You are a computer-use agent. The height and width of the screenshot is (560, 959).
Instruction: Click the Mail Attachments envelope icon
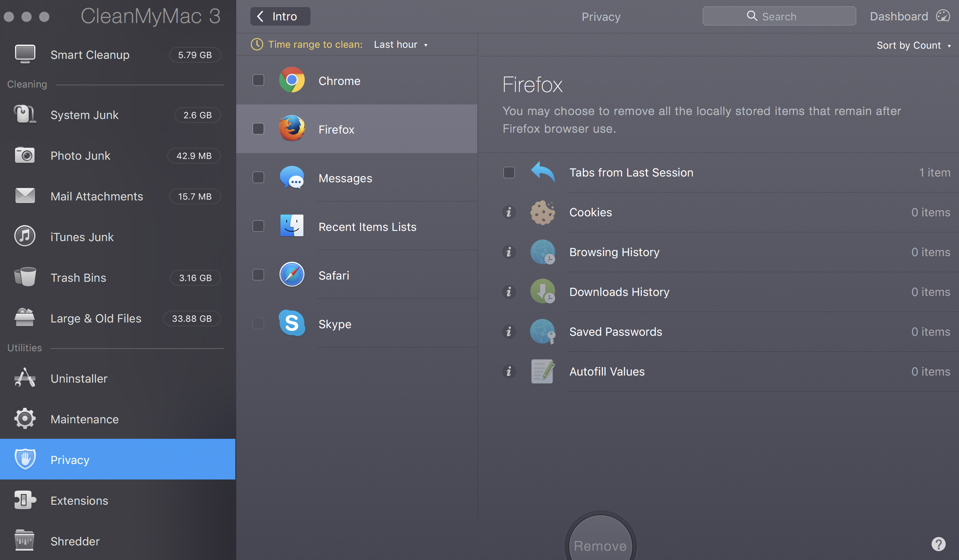click(x=25, y=196)
